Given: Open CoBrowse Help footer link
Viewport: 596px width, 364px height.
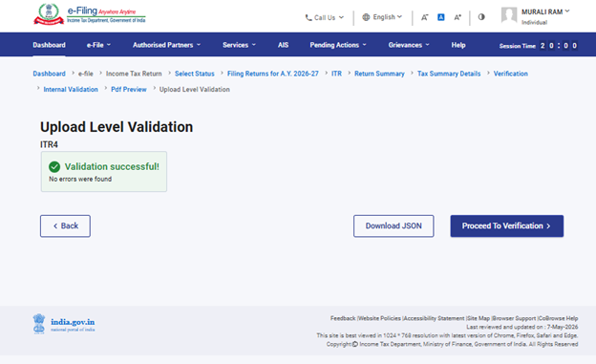Looking at the screenshot, I should point(559,318).
